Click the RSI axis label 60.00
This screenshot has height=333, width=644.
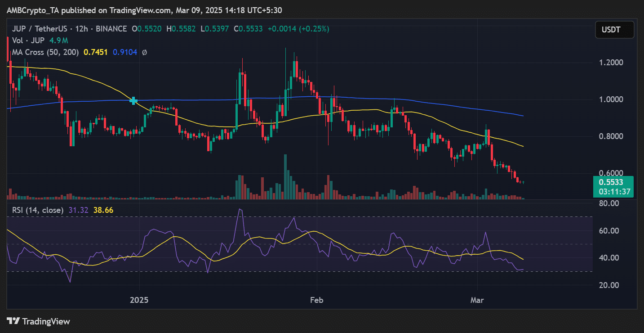[609, 231]
